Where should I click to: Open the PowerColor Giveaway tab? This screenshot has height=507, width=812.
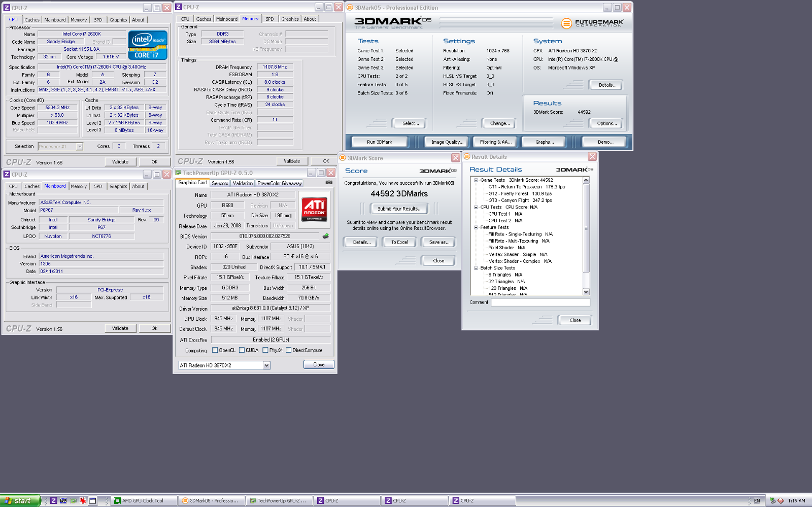(x=279, y=183)
